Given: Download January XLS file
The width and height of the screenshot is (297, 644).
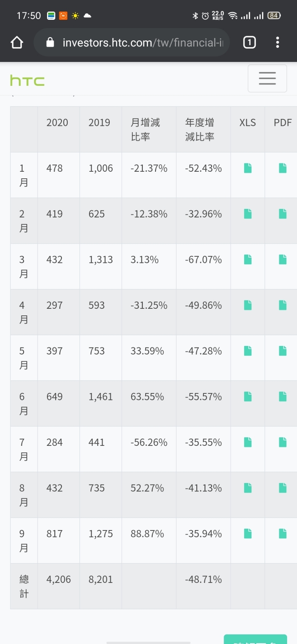Looking at the screenshot, I should (x=247, y=168).
